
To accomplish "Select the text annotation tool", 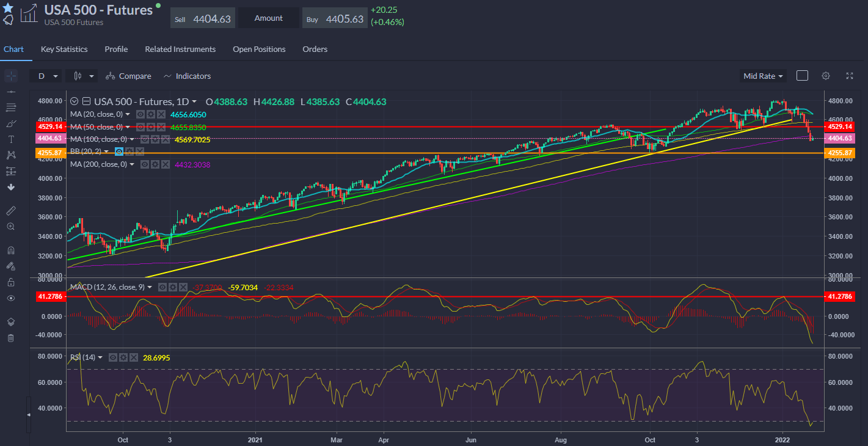I will pos(10,139).
